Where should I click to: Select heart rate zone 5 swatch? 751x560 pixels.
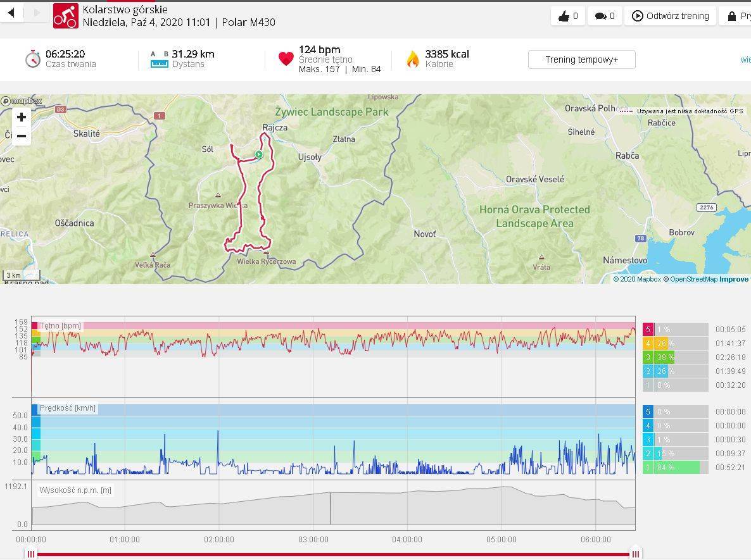tap(648, 330)
